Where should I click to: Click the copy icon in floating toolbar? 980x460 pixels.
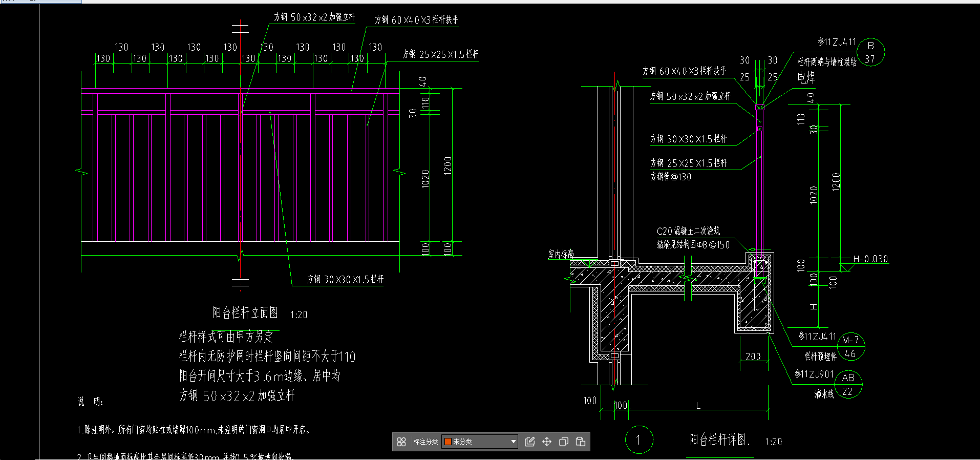[564, 442]
